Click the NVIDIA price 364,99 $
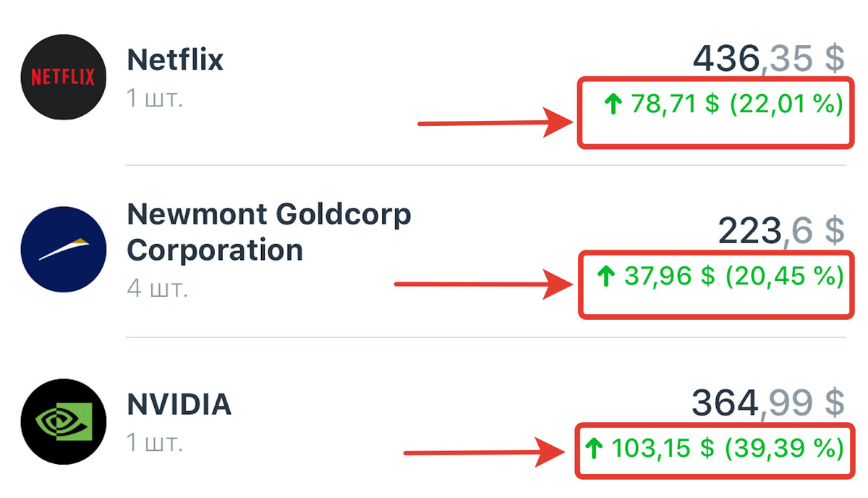This screenshot has width=868, height=498. pos(768,402)
